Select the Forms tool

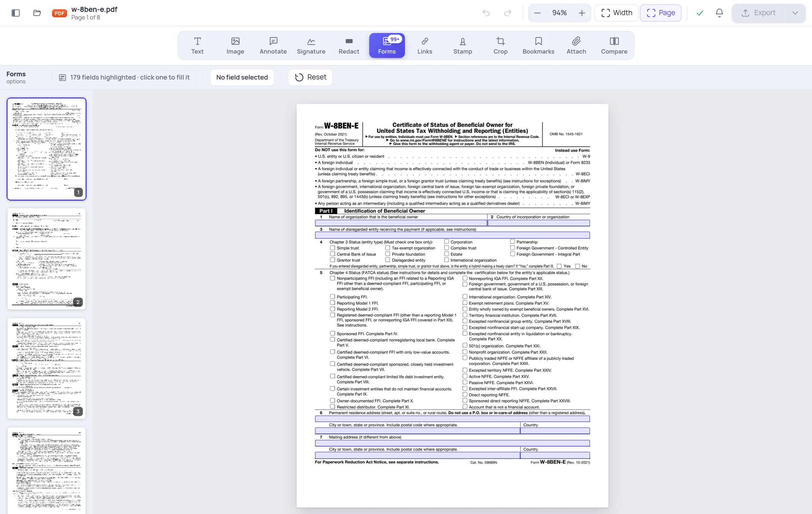[387, 46]
